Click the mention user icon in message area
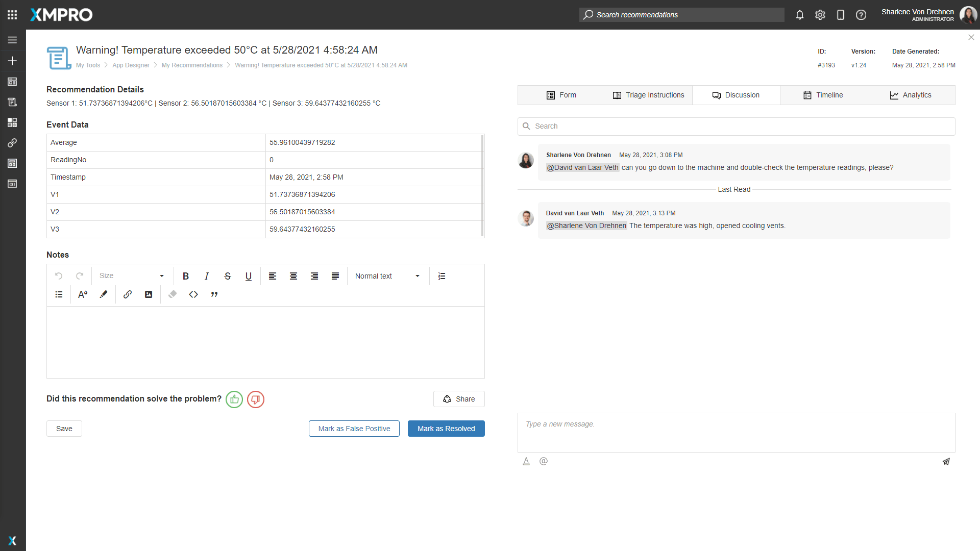The width and height of the screenshot is (980, 551). [544, 462]
